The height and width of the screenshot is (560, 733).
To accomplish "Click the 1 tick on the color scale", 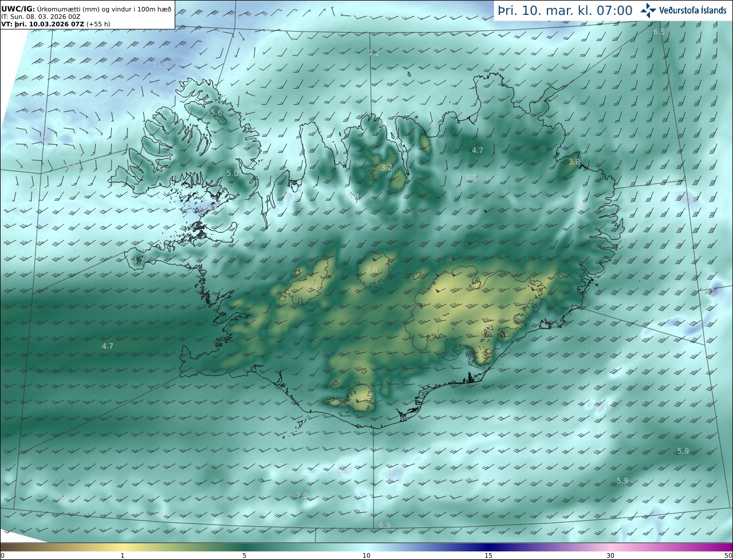I will (123, 555).
